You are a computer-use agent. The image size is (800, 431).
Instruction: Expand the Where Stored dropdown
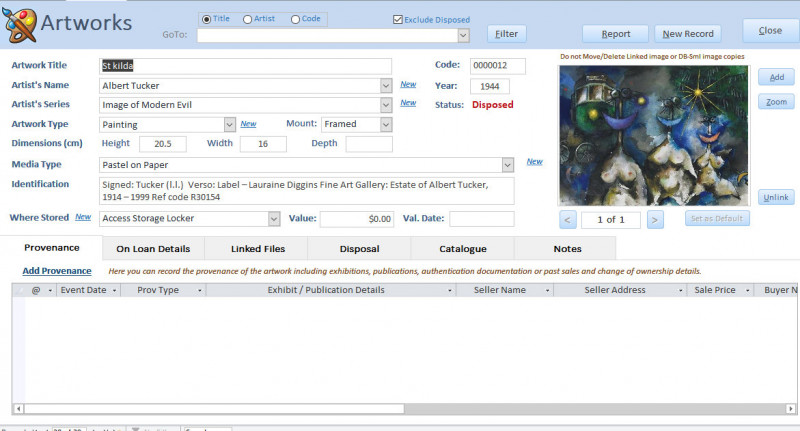274,219
